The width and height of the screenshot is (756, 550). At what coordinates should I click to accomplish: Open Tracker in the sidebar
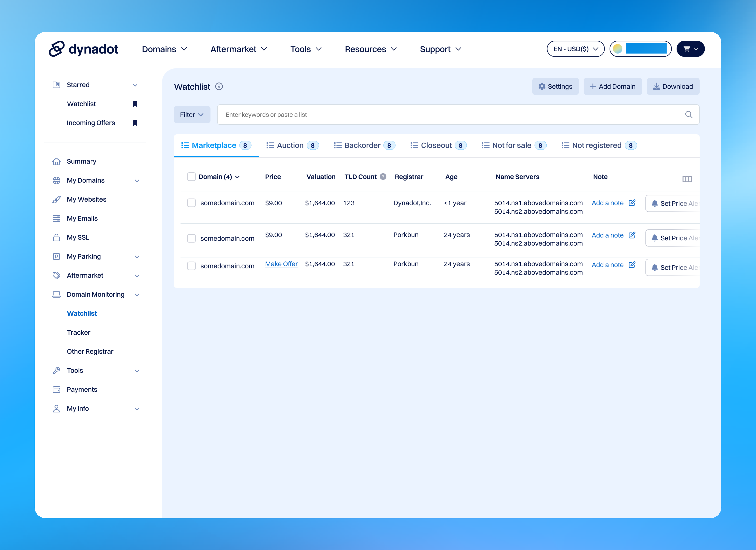[x=79, y=333]
